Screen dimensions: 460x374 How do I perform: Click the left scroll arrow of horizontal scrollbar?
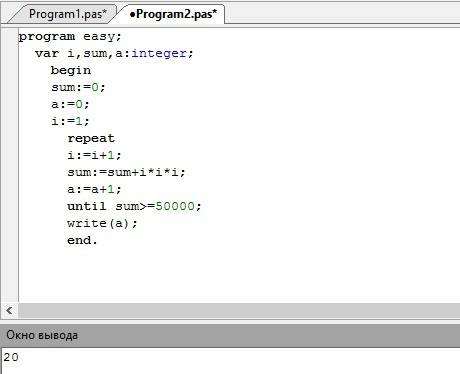click(9, 311)
